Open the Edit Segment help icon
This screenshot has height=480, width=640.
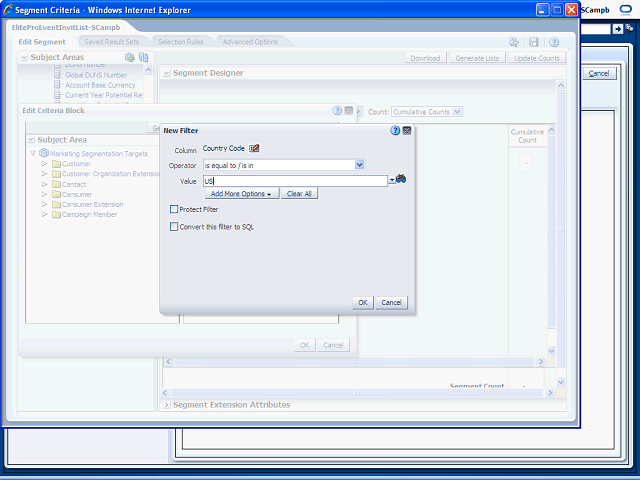(x=554, y=42)
